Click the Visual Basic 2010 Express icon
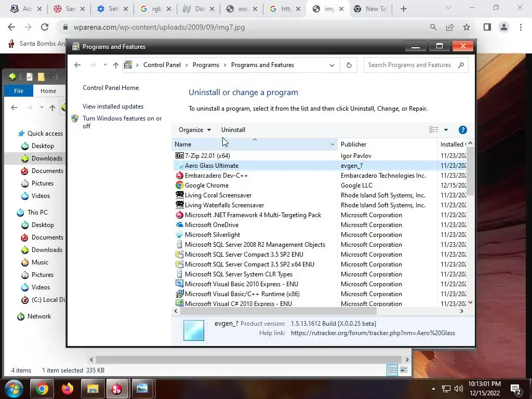Image resolution: width=532 pixels, height=399 pixels. [x=179, y=284]
